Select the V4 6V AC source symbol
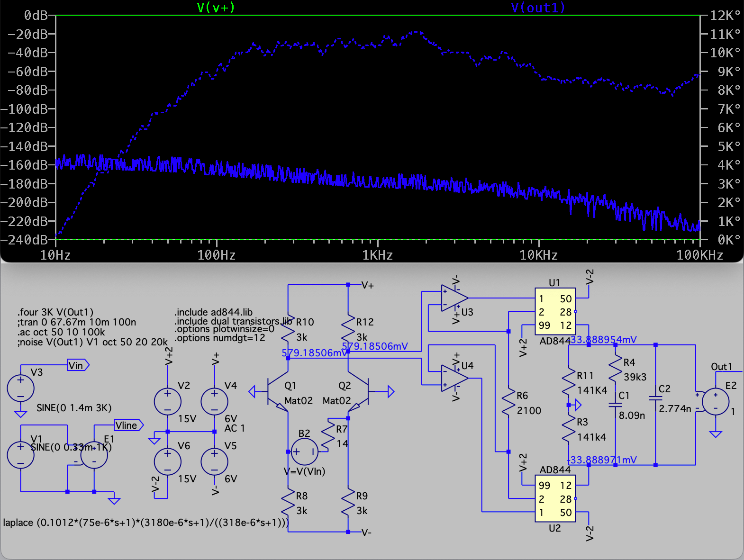744x560 pixels. [215, 401]
